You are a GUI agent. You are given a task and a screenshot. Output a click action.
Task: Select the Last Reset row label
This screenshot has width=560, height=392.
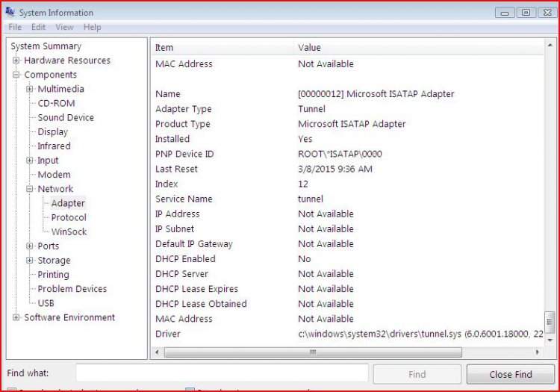(x=176, y=169)
